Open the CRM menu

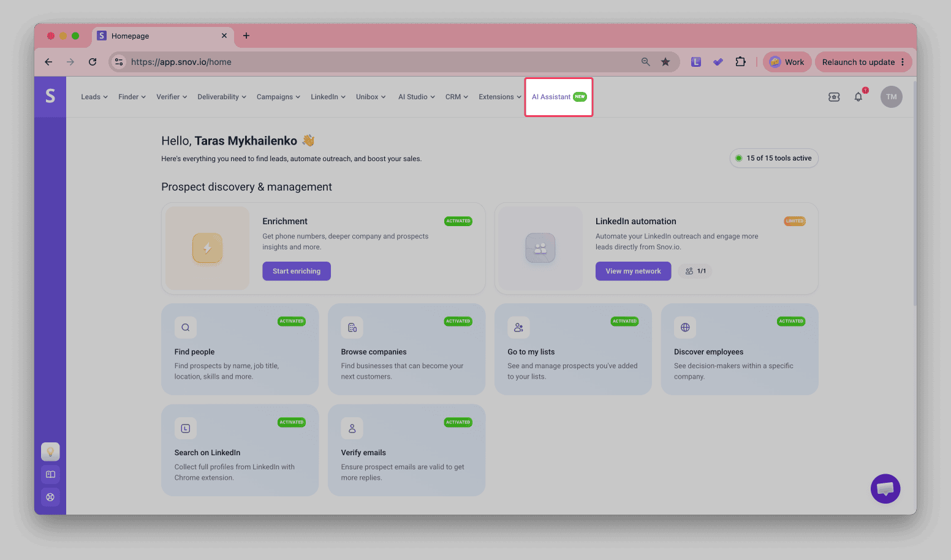tap(457, 97)
